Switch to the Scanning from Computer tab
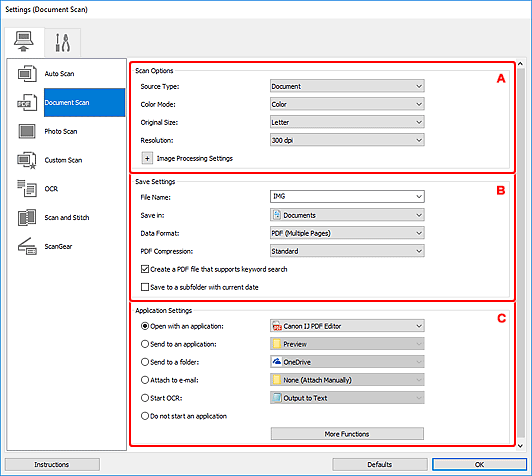Image resolution: width=532 pixels, height=476 pixels. [x=24, y=42]
